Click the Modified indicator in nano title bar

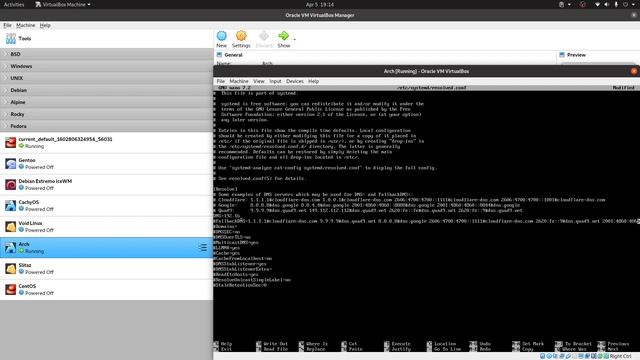click(x=623, y=87)
